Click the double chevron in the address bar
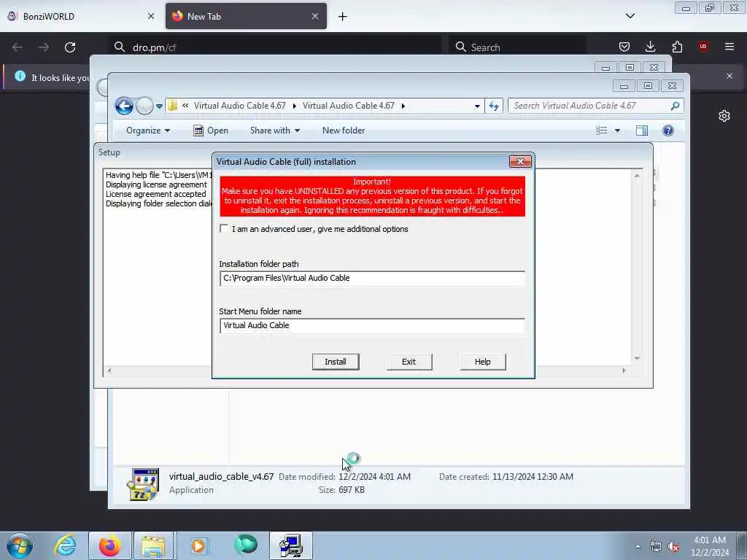Image resolution: width=747 pixels, height=560 pixels. coord(185,106)
